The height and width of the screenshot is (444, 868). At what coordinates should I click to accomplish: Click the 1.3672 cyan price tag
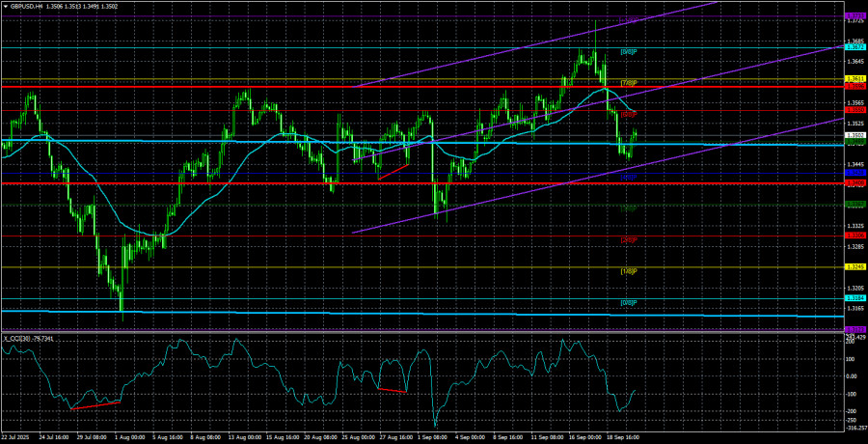point(854,46)
